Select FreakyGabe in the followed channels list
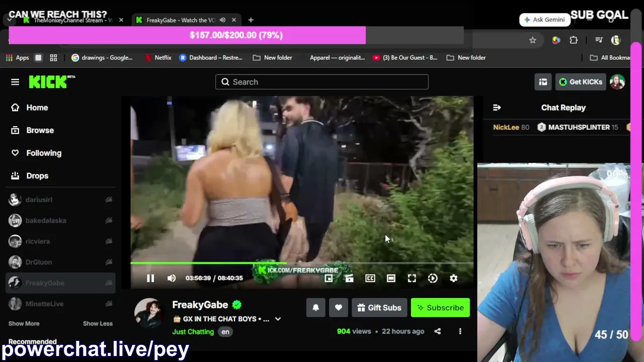The image size is (644, 362). (60, 283)
